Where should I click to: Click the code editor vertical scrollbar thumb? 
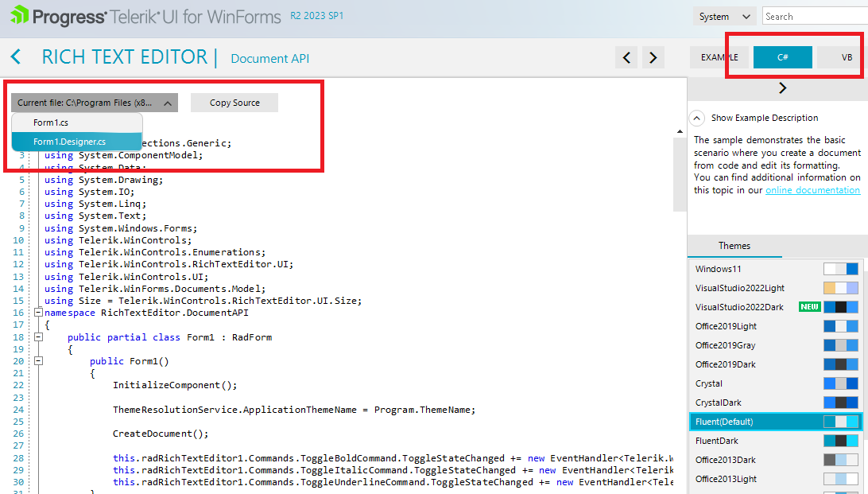pos(680,174)
